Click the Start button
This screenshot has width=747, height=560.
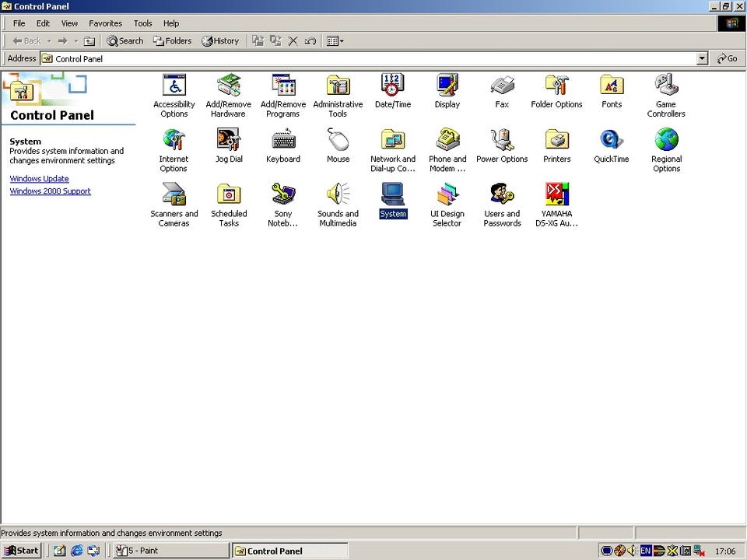[x=22, y=551]
